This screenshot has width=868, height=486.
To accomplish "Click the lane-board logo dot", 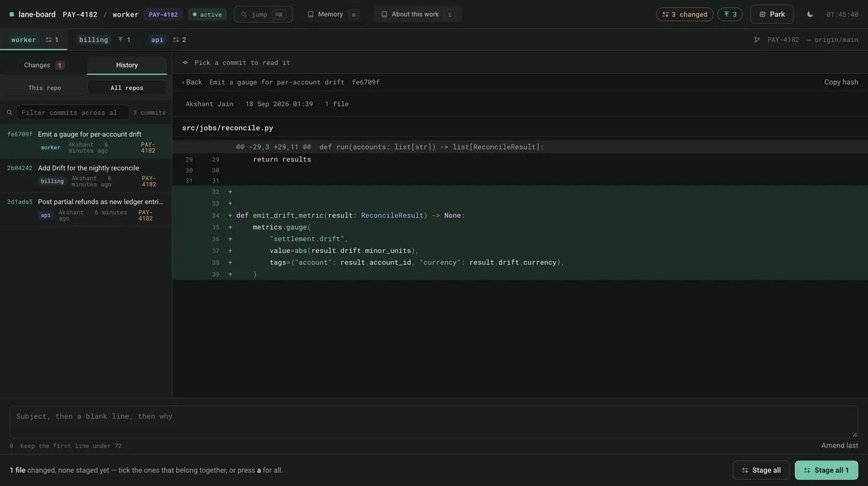I will pyautogui.click(x=12, y=14).
